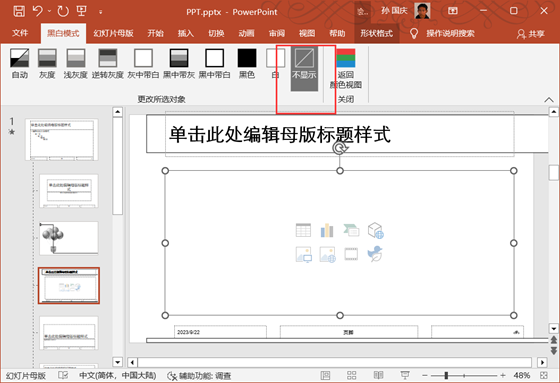Switch to the 切换 tab
The height and width of the screenshot is (383, 560).
(216, 34)
